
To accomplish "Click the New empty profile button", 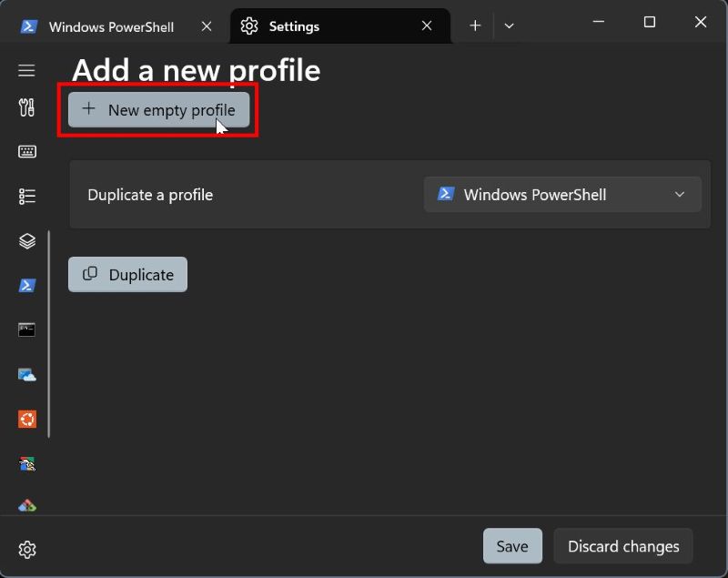I will pos(158,110).
